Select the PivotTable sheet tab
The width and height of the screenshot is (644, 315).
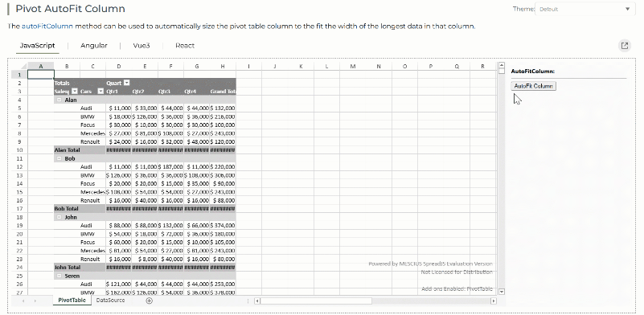point(72,301)
